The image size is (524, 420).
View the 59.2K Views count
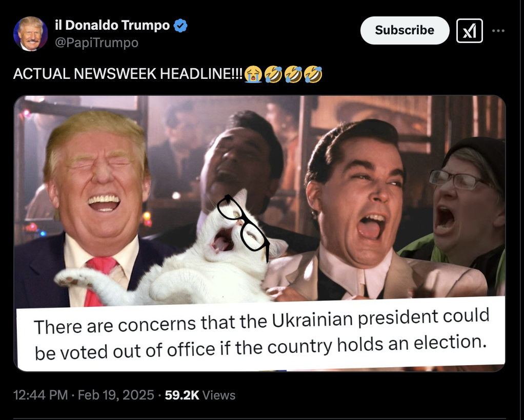pyautogui.click(x=200, y=395)
